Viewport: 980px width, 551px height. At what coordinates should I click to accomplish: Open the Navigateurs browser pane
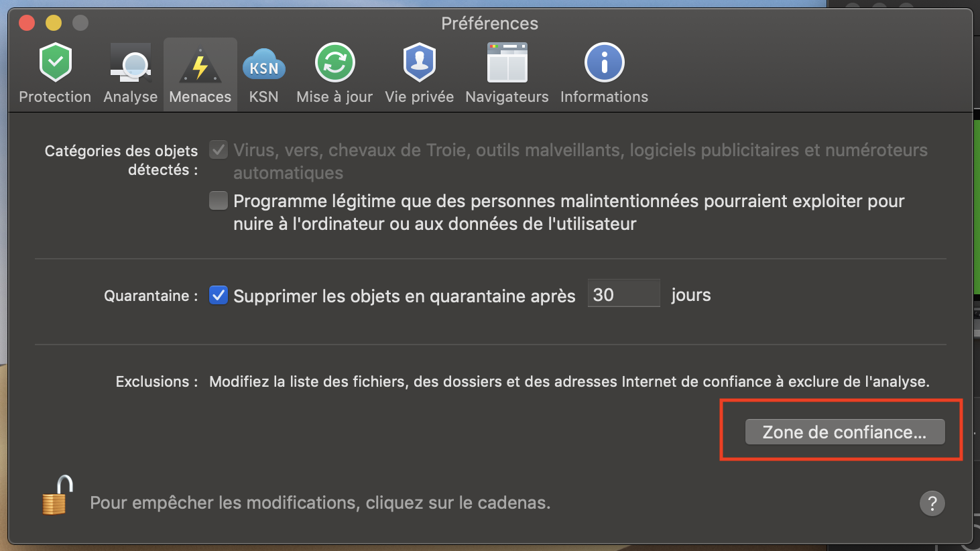507,74
